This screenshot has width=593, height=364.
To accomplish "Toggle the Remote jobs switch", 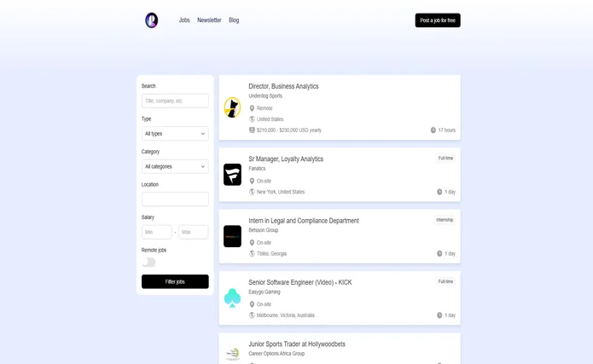I will [x=149, y=263].
